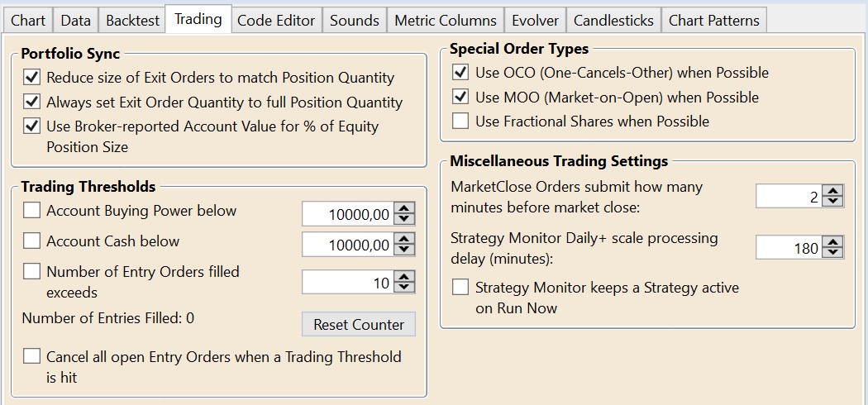868x405 pixels.
Task: Enable Cancel all open Entry Orders option
Action: click(x=31, y=356)
